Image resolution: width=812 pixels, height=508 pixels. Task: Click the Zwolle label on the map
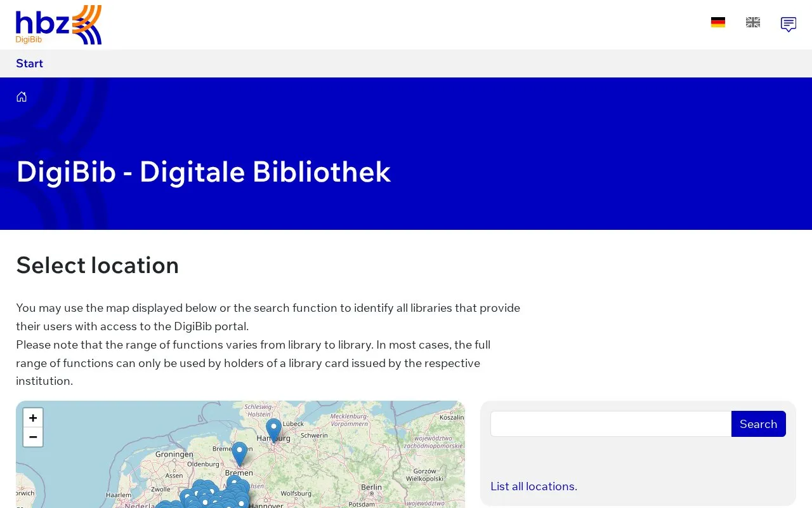tap(160, 490)
